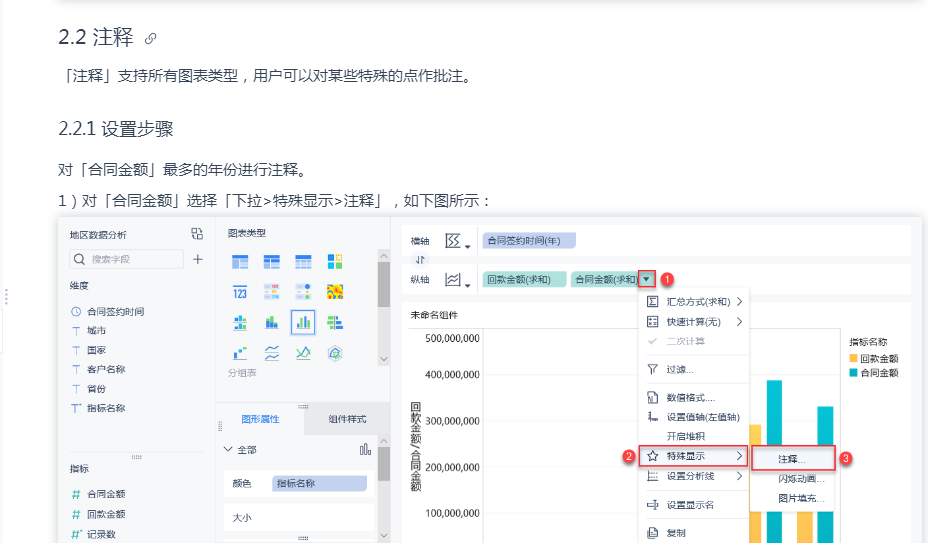The height and width of the screenshot is (543, 928).
Task: Select the 国家 dimension field
Action: [96, 350]
